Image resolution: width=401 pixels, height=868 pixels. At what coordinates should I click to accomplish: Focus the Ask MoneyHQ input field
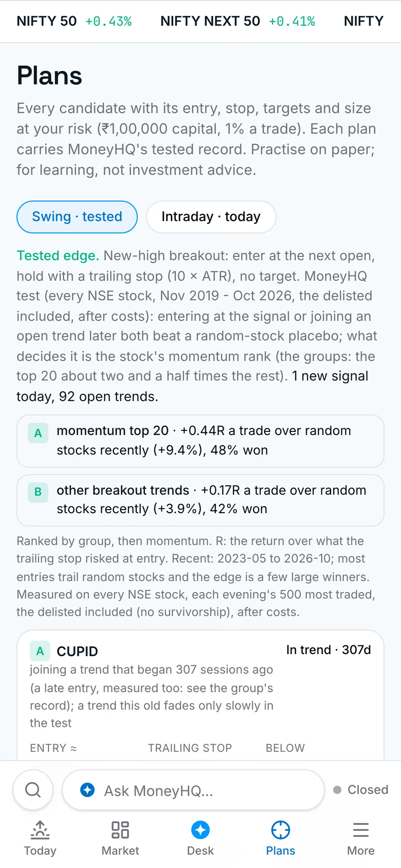(x=193, y=789)
